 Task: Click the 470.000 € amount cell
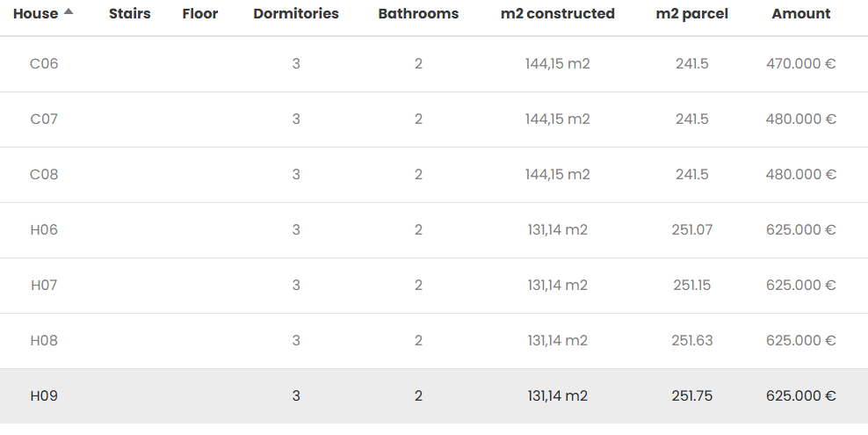[x=801, y=64]
